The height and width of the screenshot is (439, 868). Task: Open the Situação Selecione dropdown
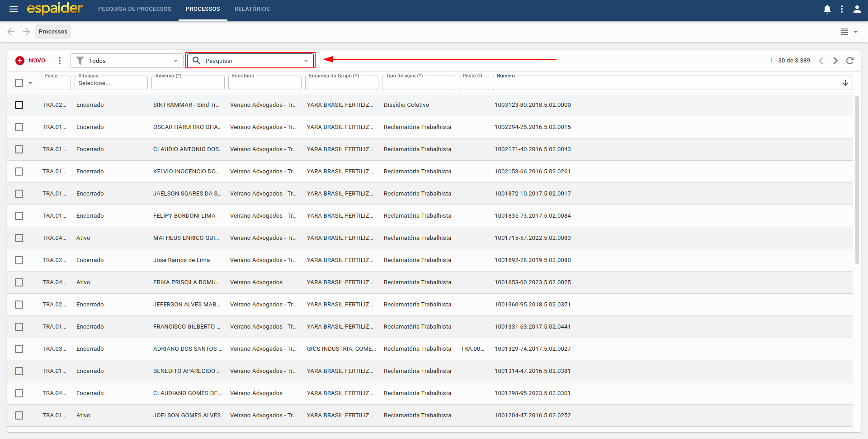pyautogui.click(x=111, y=83)
